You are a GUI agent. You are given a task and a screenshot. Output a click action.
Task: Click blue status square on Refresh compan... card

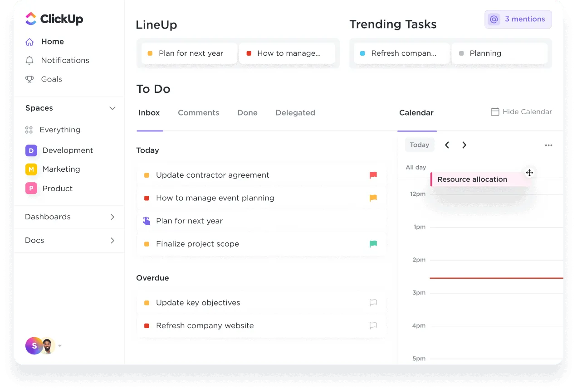pyautogui.click(x=362, y=53)
